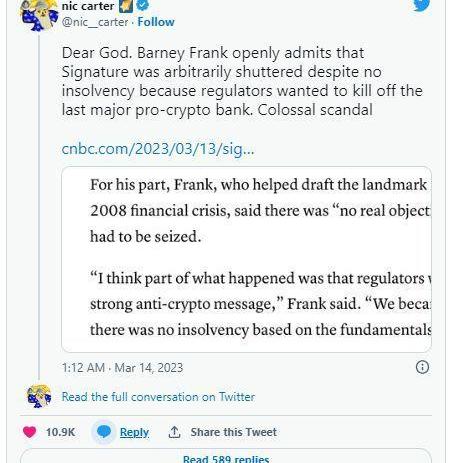Click Share this Tweet
The image size is (463, 463).
[x=234, y=432]
